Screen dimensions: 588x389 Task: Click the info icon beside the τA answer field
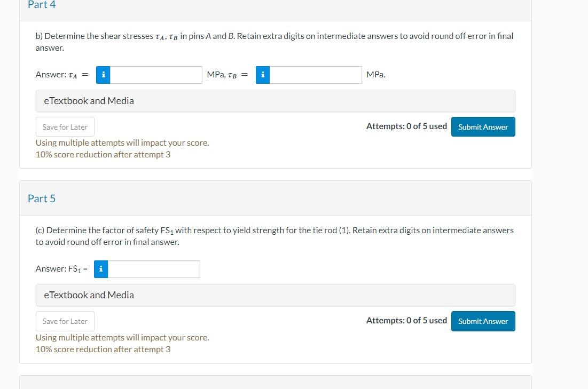[103, 75]
